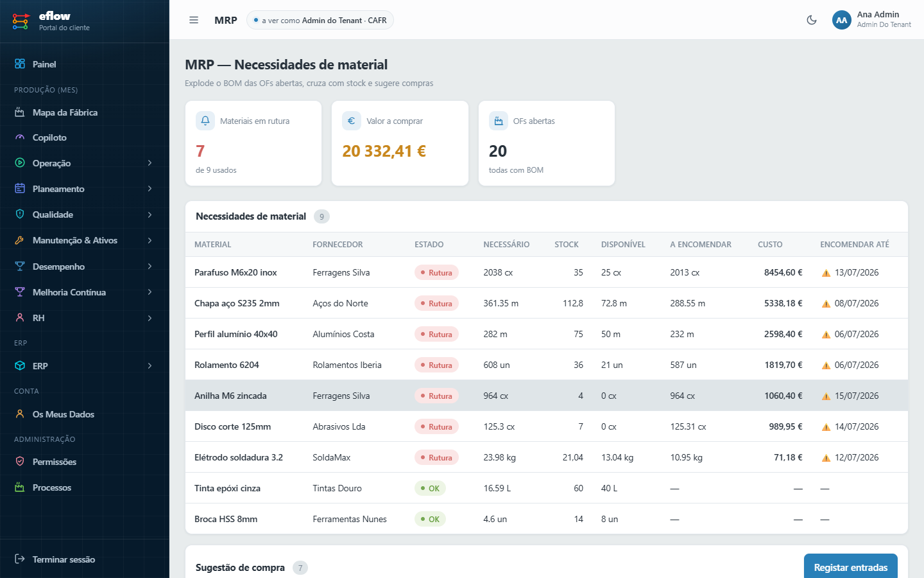924x578 pixels.
Task: Select the Parafuso M6x20 inox row
Action: [547, 272]
